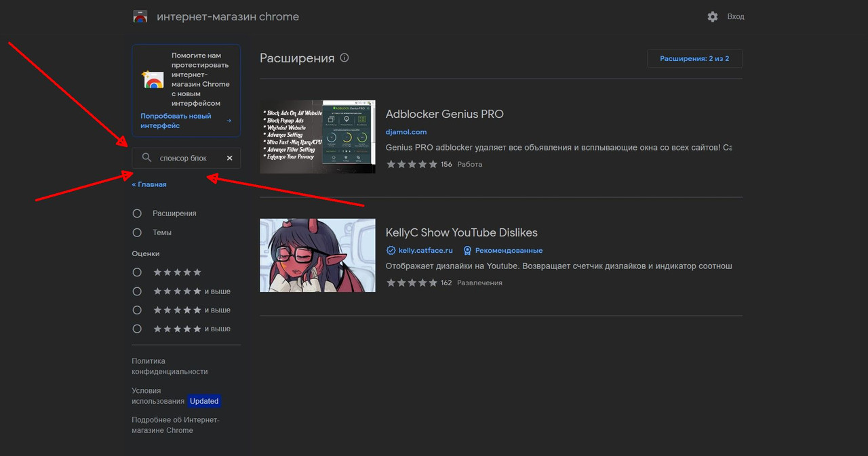Open Условия использования link
Image resolution: width=868 pixels, height=456 pixels.
coord(157,396)
